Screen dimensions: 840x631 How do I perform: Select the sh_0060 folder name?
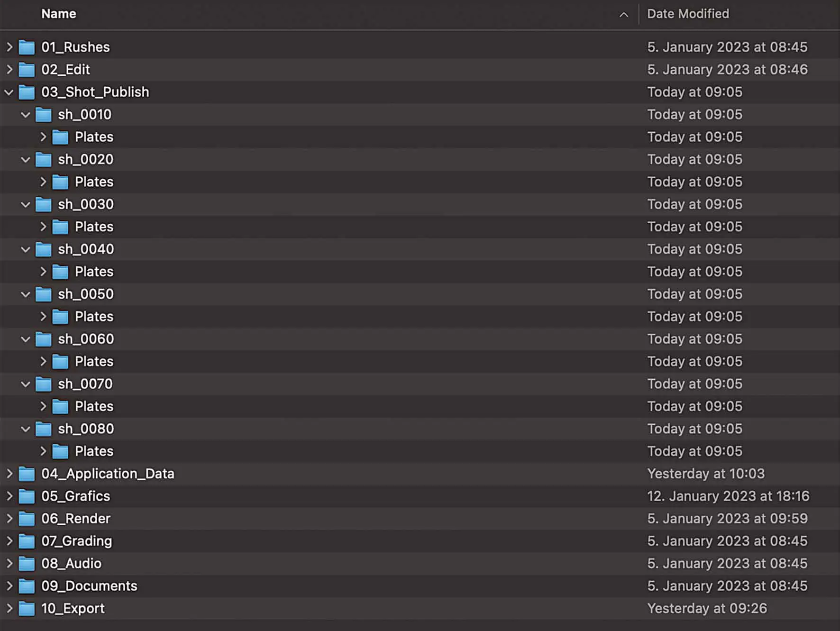coord(86,339)
